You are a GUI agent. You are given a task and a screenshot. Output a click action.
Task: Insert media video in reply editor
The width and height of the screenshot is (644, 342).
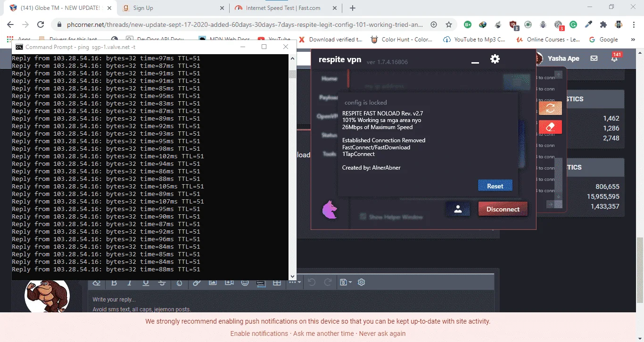[x=229, y=283]
